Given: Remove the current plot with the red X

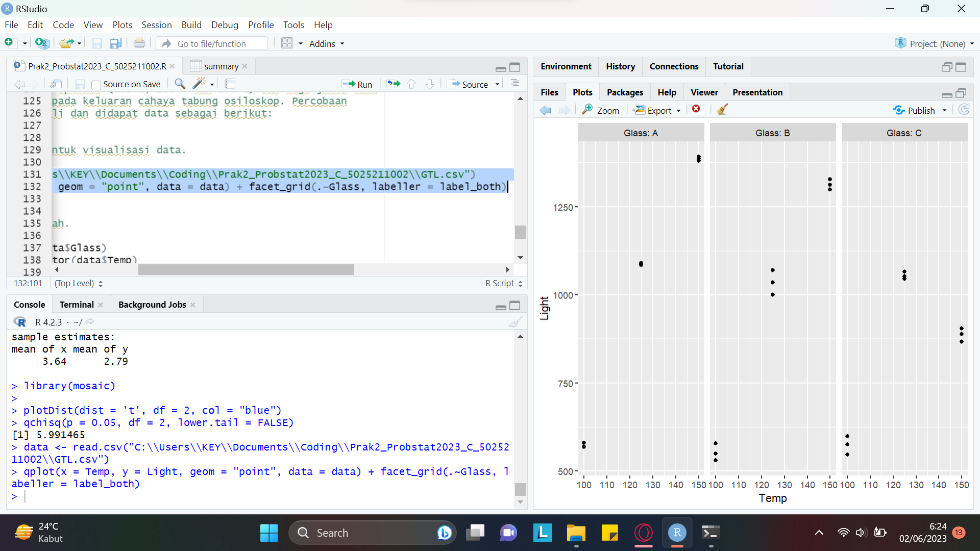Looking at the screenshot, I should click(698, 109).
